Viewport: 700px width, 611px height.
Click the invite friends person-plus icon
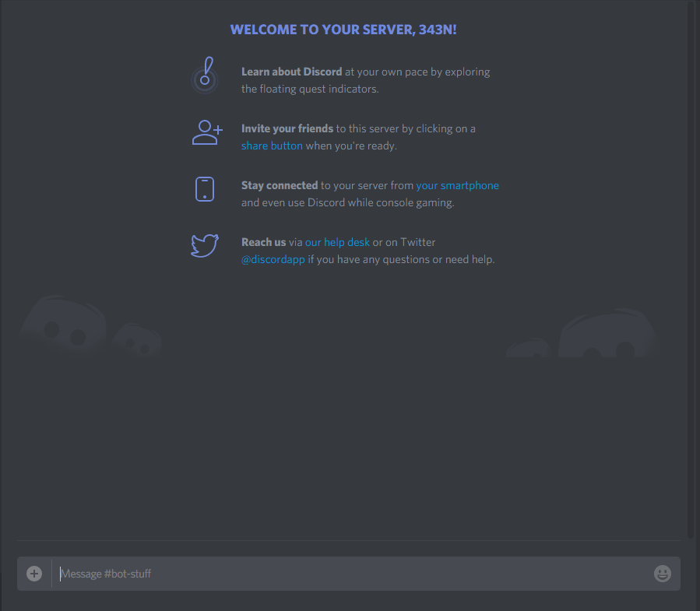(x=207, y=132)
